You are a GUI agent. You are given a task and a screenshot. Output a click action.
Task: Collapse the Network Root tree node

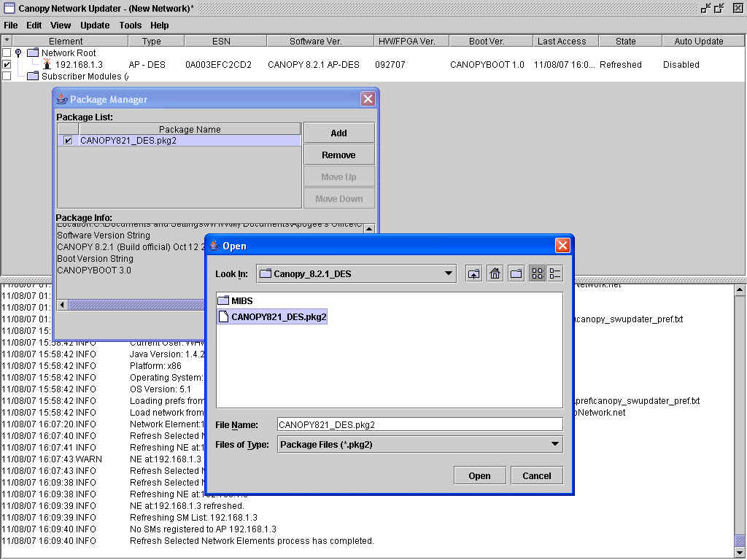pyautogui.click(x=18, y=53)
